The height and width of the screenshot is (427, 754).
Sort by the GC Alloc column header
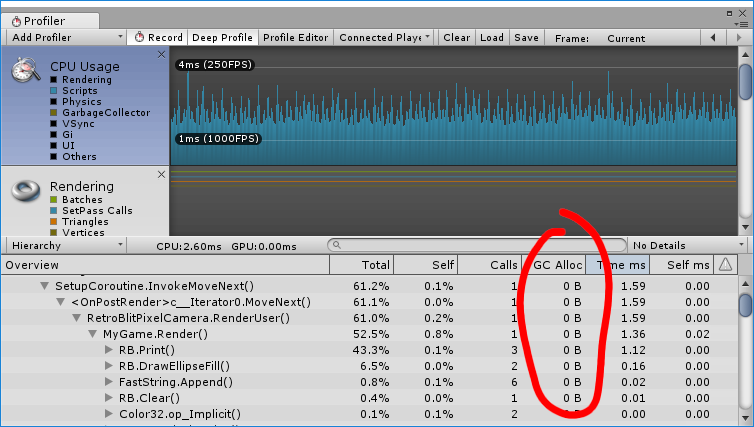[553, 265]
